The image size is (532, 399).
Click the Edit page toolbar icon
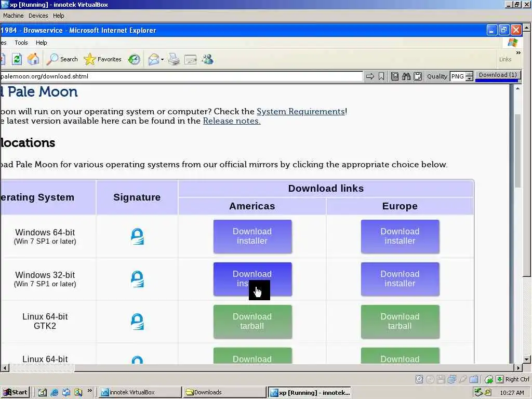[190, 60]
